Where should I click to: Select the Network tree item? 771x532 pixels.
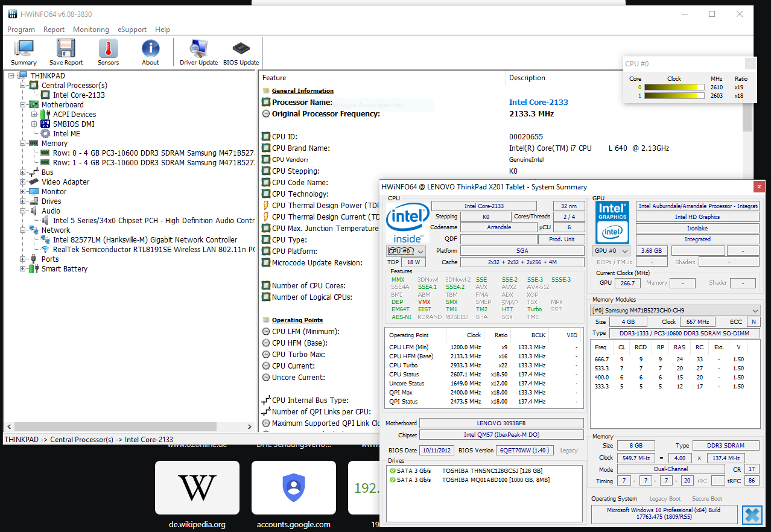point(56,230)
